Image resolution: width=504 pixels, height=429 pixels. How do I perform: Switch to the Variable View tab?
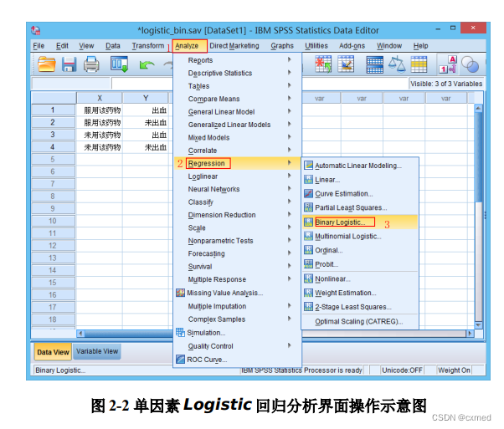[x=97, y=351]
